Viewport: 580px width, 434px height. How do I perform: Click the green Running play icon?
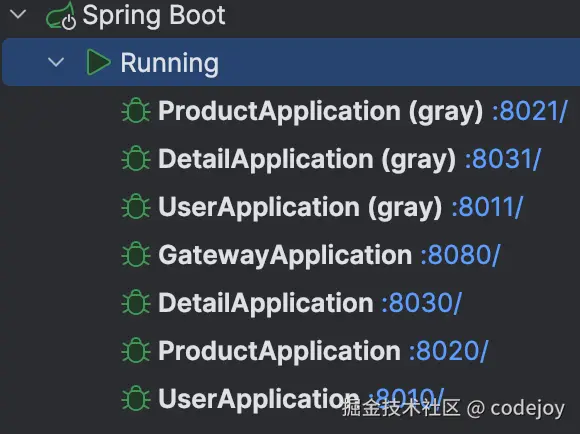click(x=98, y=62)
